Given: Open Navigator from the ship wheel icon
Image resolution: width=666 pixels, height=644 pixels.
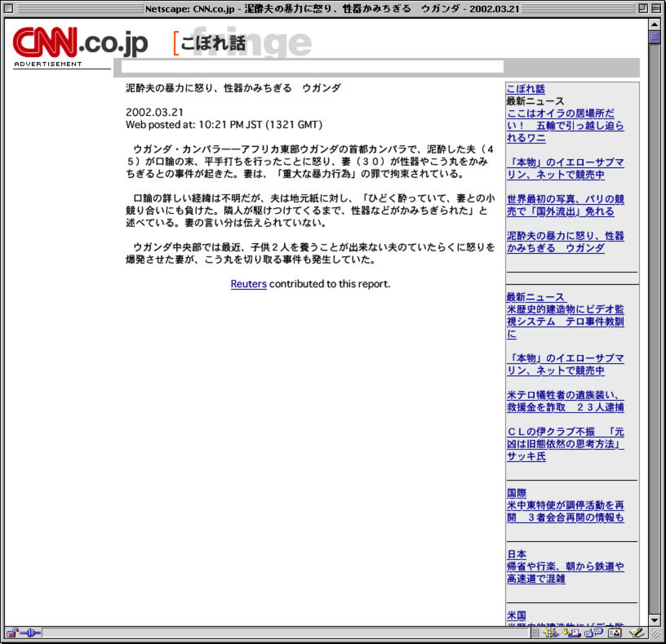Looking at the screenshot, I should (550, 633).
